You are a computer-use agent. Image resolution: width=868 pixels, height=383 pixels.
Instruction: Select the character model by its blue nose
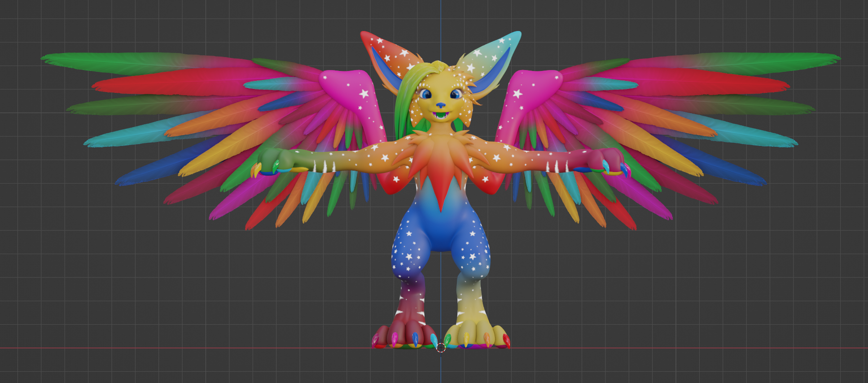tap(441, 106)
